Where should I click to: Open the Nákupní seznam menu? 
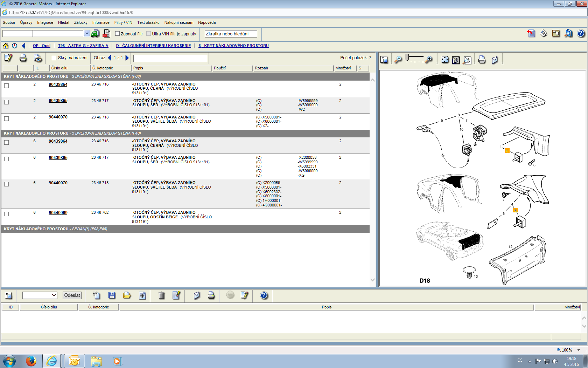tap(178, 22)
